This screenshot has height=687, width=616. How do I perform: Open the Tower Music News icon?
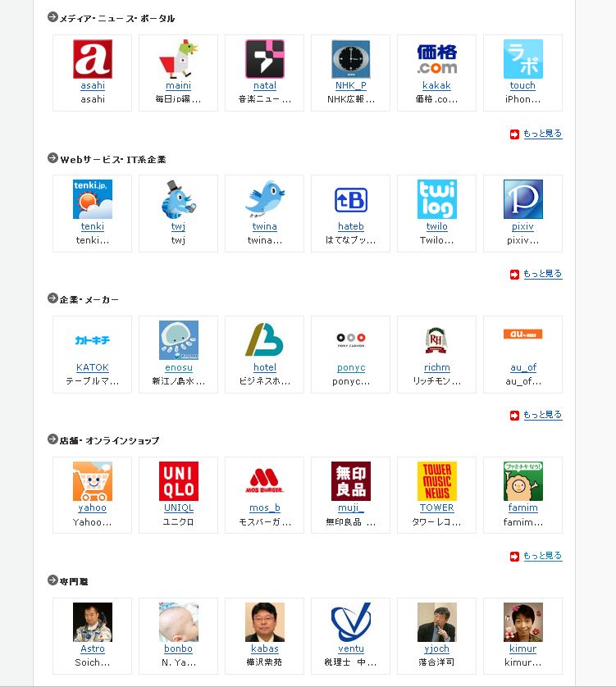point(436,481)
